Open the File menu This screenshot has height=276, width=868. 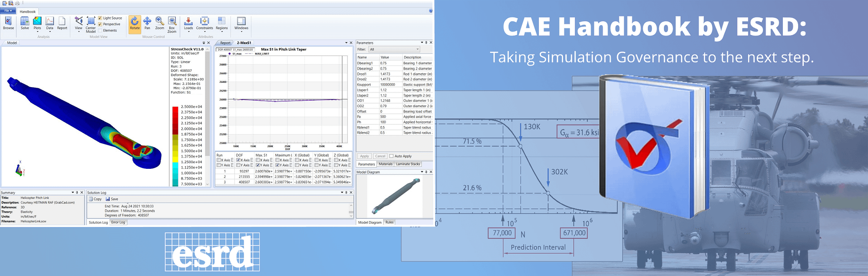click(x=8, y=11)
